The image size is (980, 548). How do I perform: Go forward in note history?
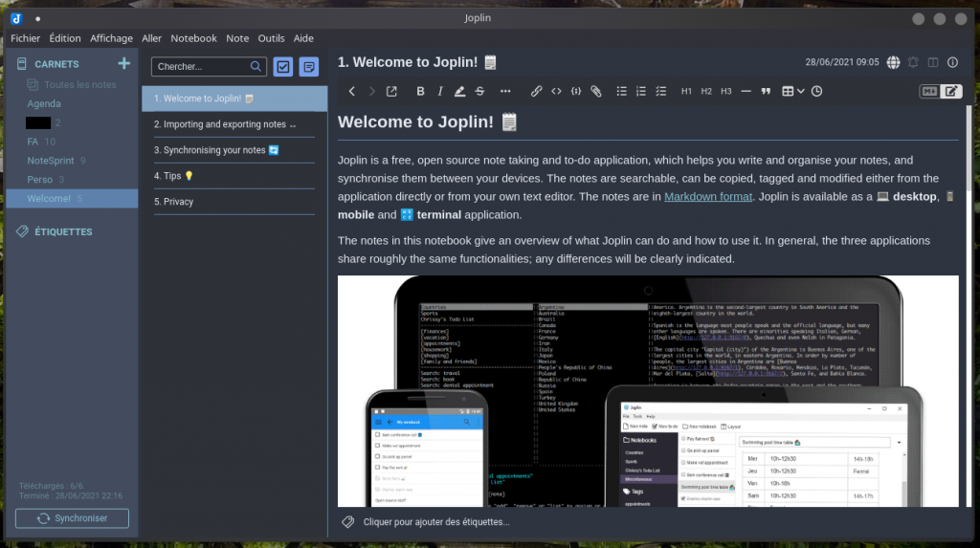click(x=372, y=91)
